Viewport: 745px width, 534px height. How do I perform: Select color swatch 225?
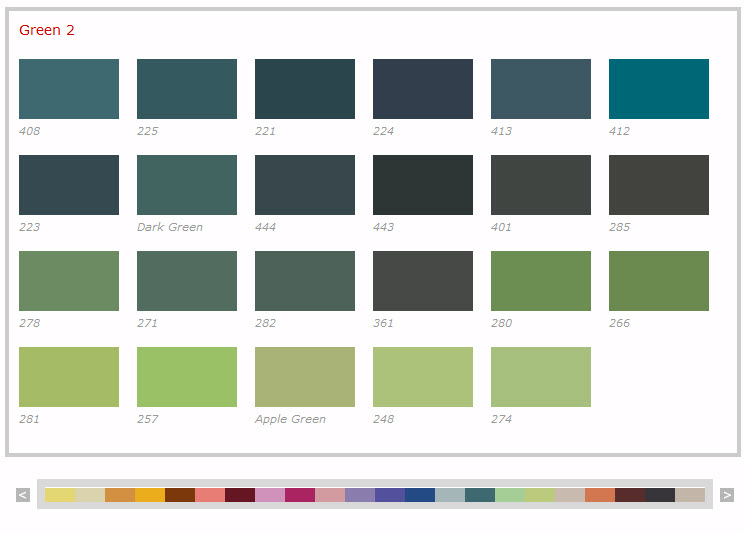(x=187, y=89)
